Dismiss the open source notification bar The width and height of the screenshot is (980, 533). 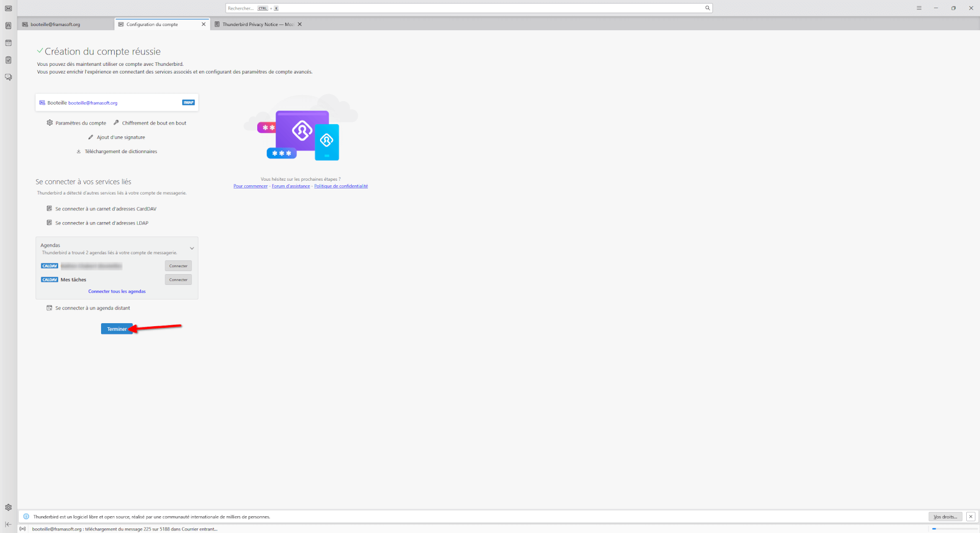point(970,517)
